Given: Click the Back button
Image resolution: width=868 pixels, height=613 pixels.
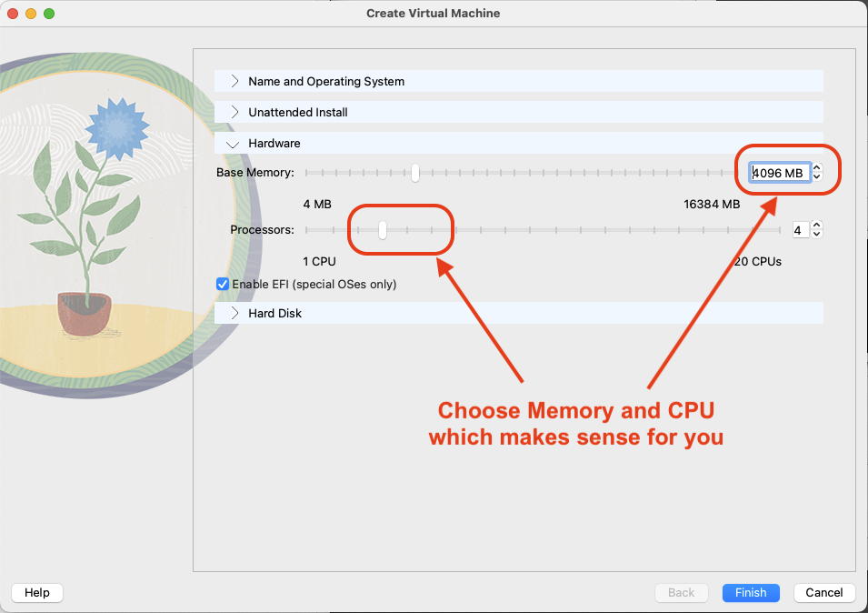Looking at the screenshot, I should 682,592.
